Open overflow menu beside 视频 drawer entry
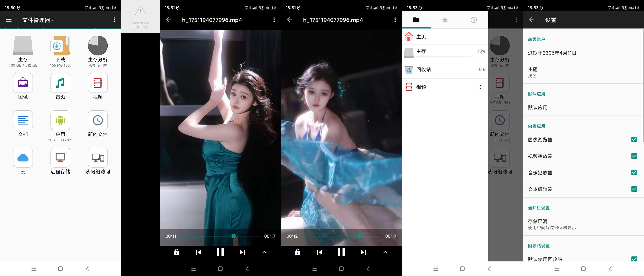 click(x=480, y=87)
